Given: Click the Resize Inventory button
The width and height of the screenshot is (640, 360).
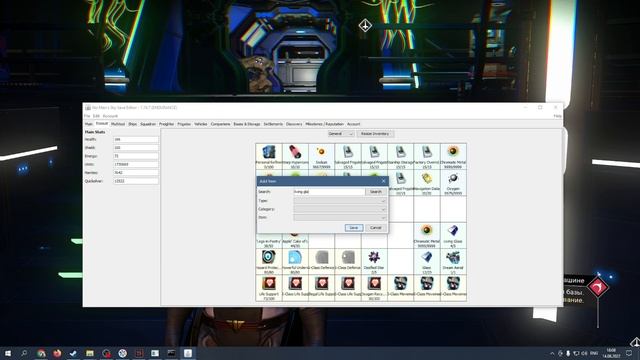Looking at the screenshot, I should [x=375, y=134].
